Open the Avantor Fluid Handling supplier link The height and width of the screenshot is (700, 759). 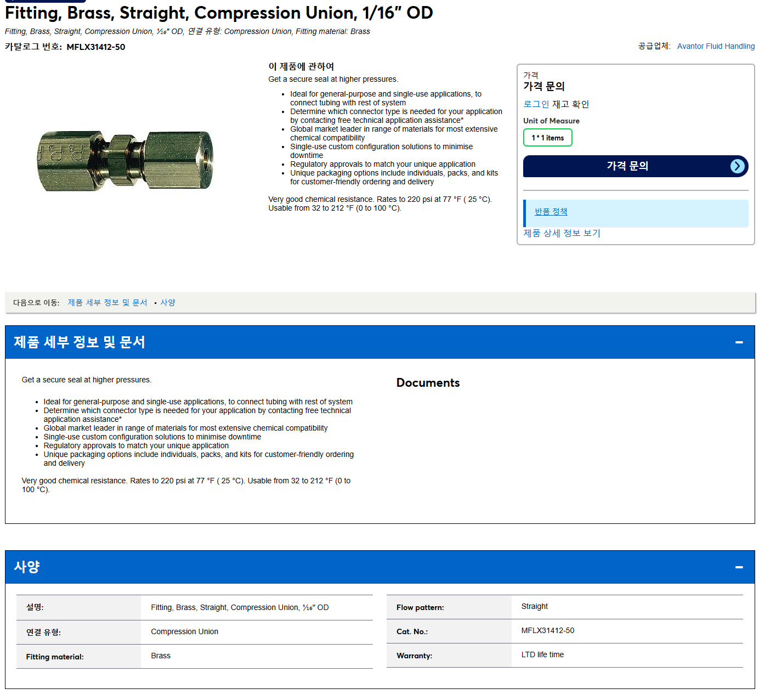[716, 46]
